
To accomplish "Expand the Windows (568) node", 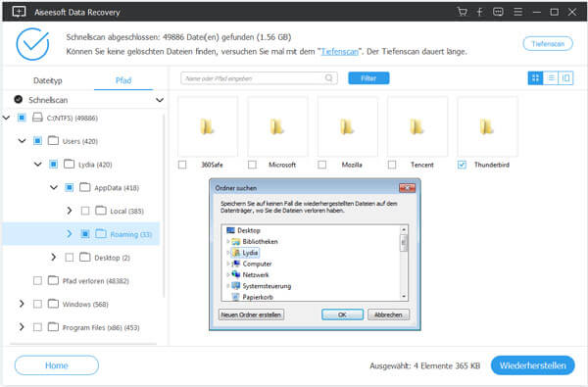I will [x=22, y=304].
